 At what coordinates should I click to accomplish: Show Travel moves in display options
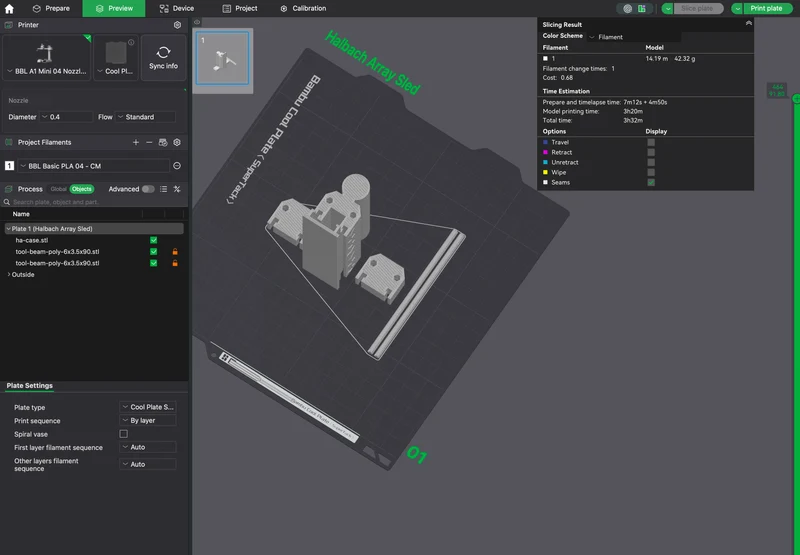coord(651,142)
